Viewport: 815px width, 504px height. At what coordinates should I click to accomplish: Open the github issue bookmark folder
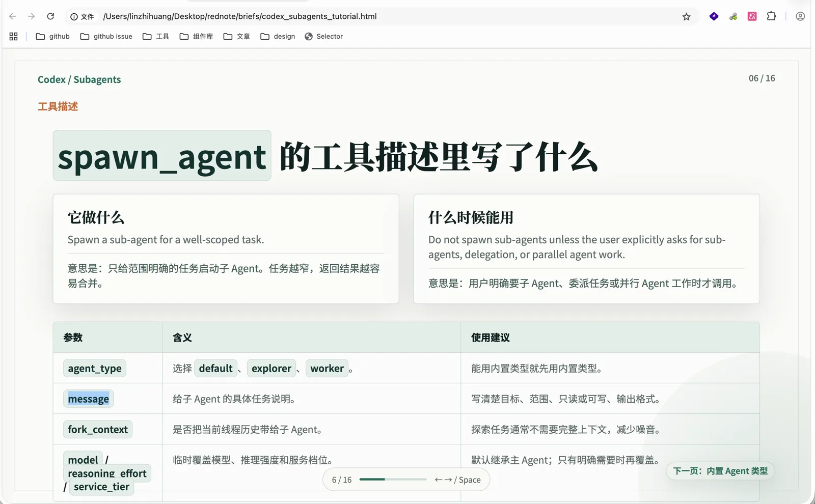point(106,36)
